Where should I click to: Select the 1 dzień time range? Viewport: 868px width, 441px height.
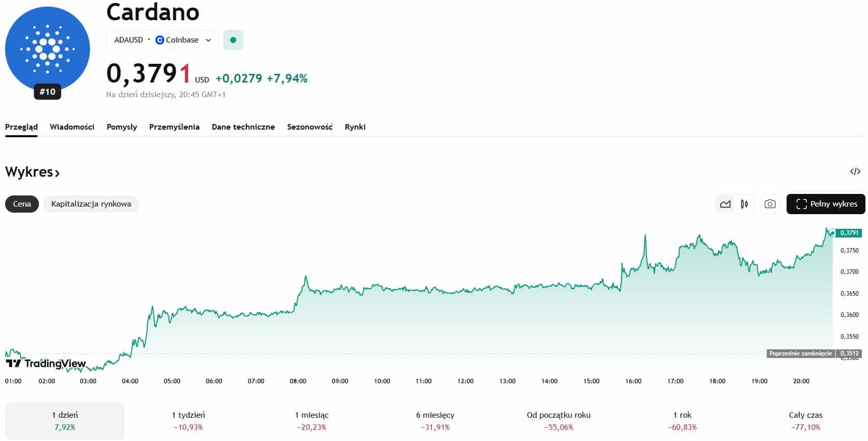(65, 421)
